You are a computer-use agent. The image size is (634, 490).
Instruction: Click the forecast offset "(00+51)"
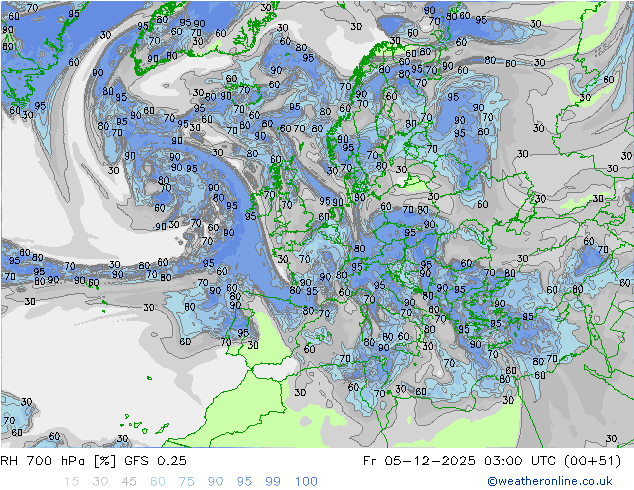[x=592, y=460]
